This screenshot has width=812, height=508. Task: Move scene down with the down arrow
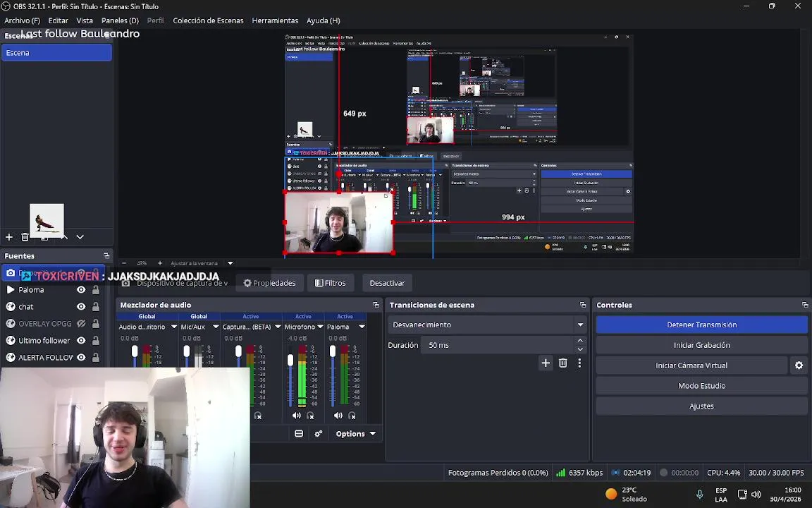tap(80, 237)
